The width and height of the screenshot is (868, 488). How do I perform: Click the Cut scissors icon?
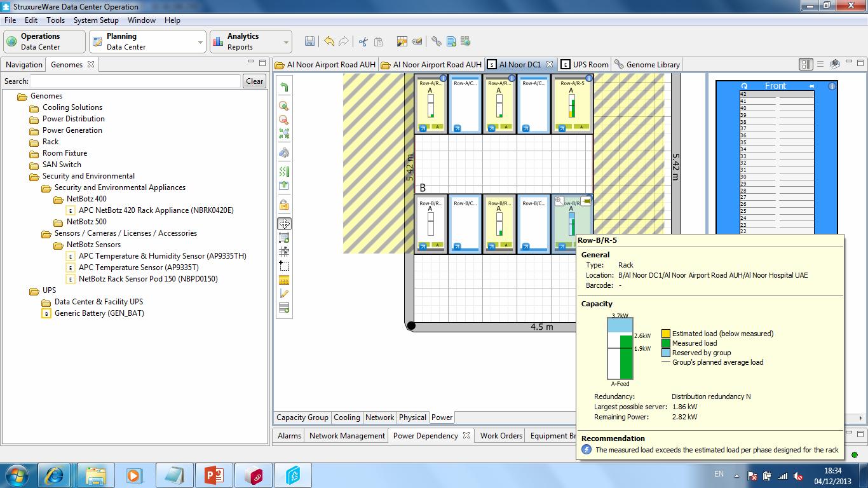coord(363,41)
